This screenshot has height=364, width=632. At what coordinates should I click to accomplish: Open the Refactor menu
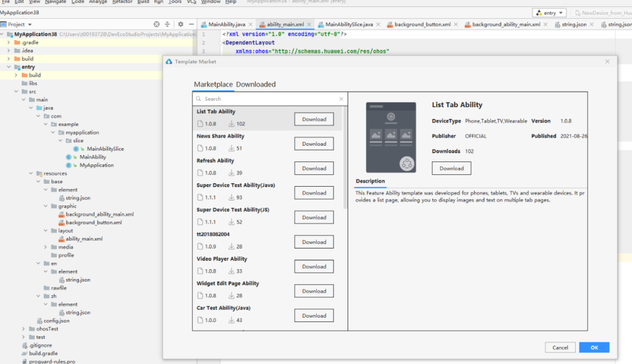point(122,2)
